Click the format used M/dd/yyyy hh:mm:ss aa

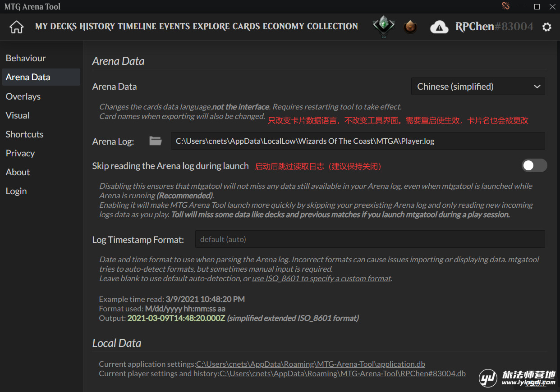pos(185,309)
